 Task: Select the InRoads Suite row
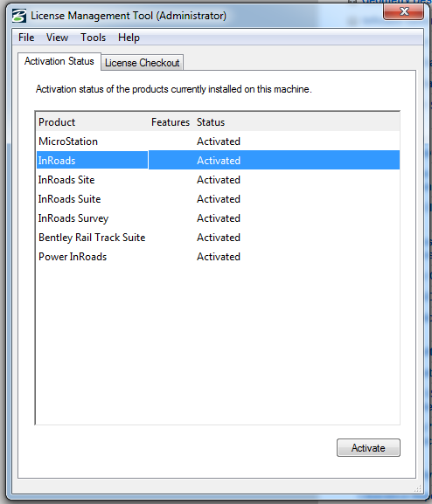click(218, 199)
